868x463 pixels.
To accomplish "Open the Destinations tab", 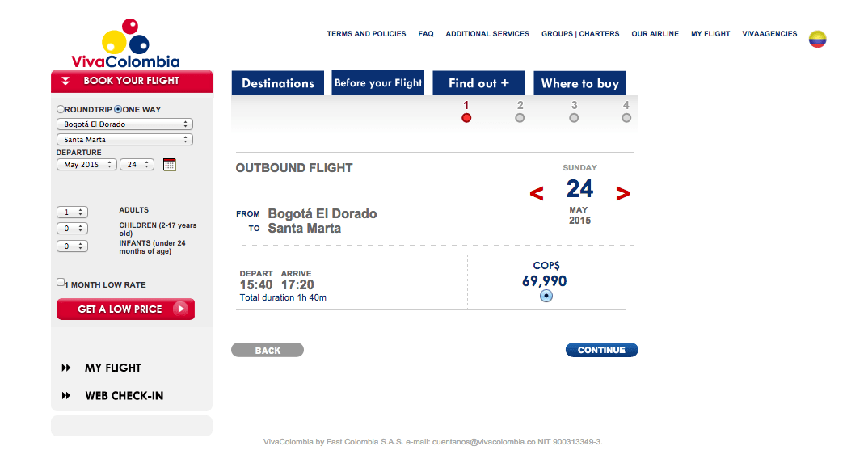I will pos(278,83).
